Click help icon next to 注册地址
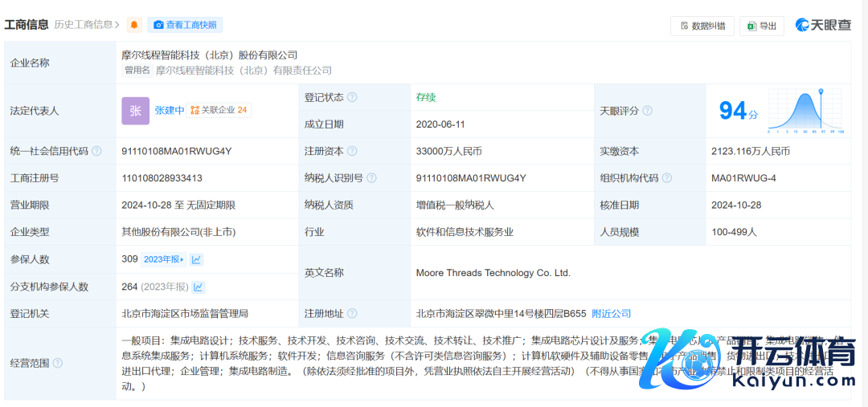 pos(352,314)
